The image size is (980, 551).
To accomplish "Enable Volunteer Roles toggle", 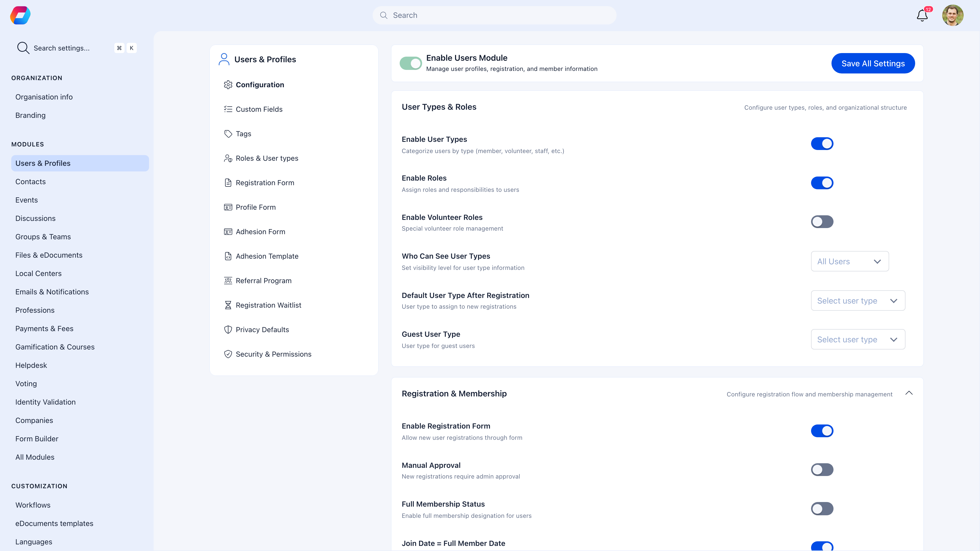I will (x=822, y=222).
